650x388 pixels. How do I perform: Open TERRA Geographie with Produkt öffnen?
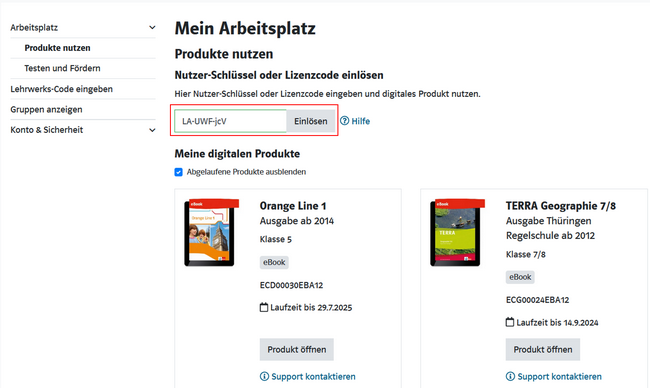click(543, 349)
